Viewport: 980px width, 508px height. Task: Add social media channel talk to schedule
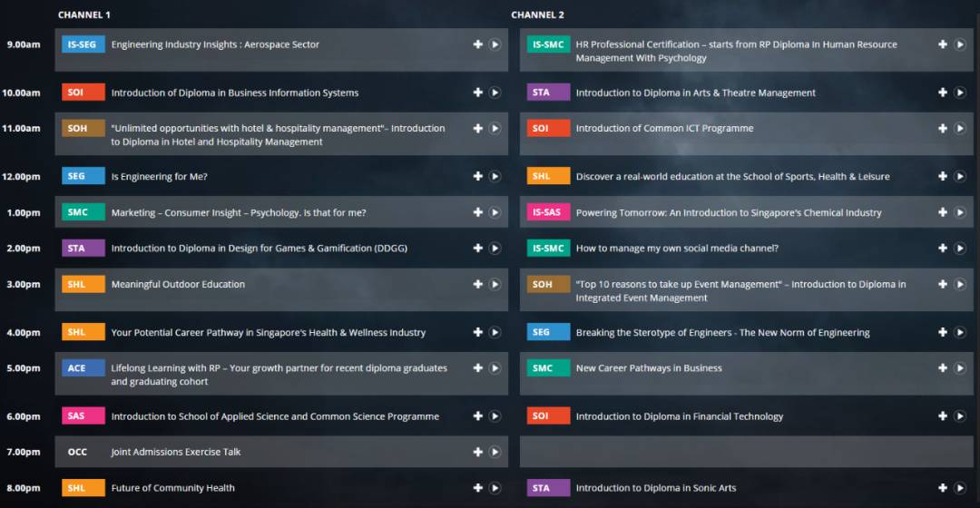click(x=943, y=249)
